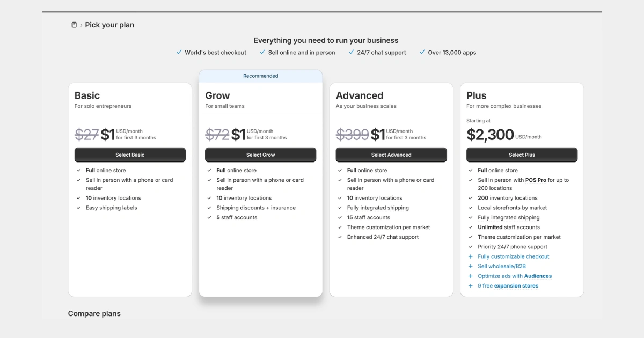Click checkmark beside World's best checkout

(179, 52)
